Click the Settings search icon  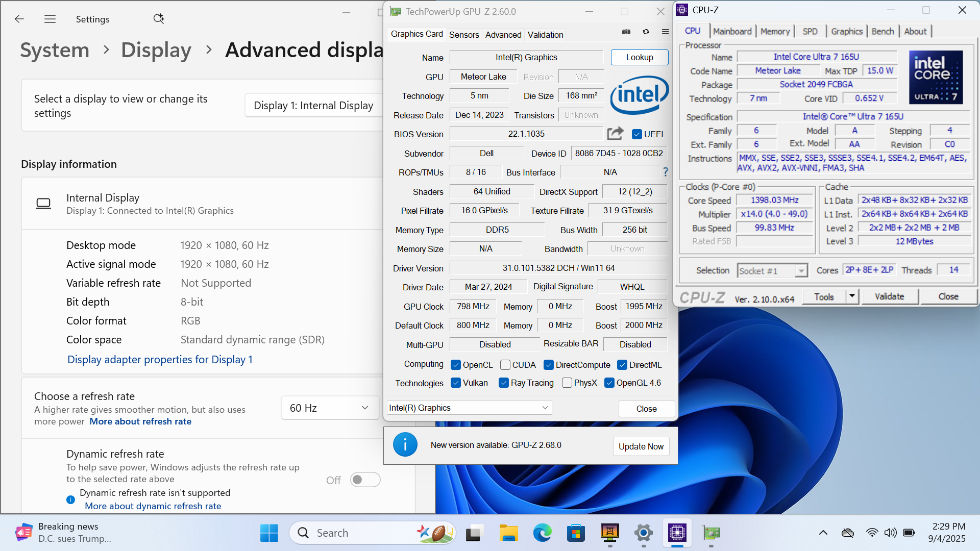(159, 19)
